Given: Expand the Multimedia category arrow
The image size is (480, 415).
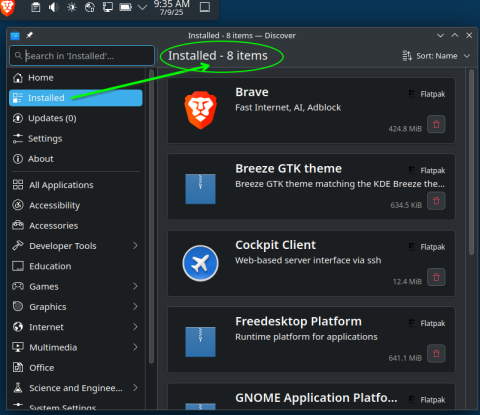Looking at the screenshot, I should 135,347.
